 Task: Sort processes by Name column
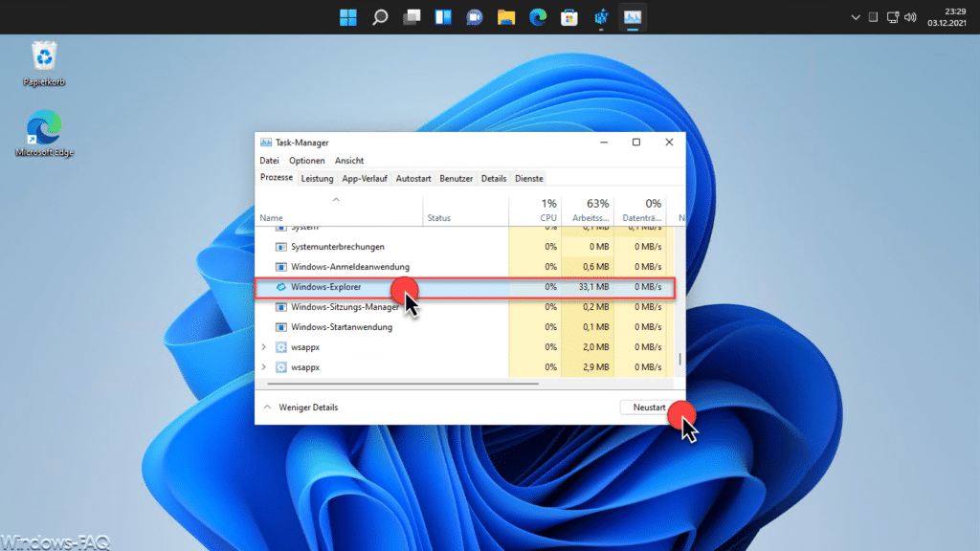click(x=339, y=209)
